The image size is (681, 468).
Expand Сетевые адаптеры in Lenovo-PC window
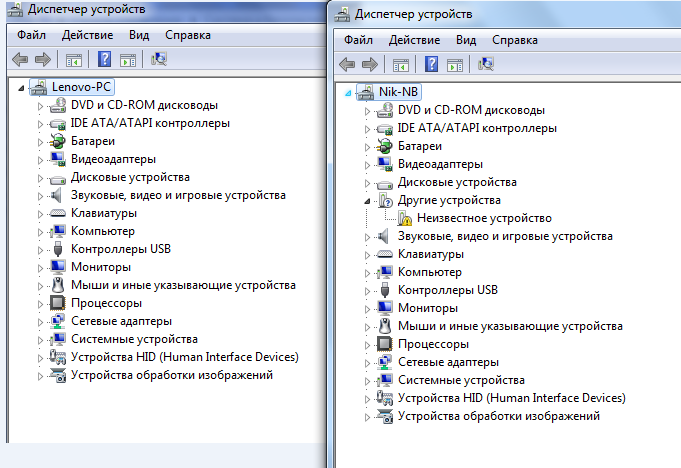(x=40, y=322)
